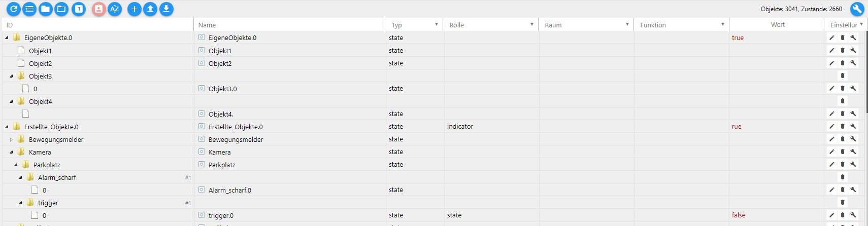This screenshot has width=868, height=226.
Task: Add a new object with plus icon
Action: [135, 9]
